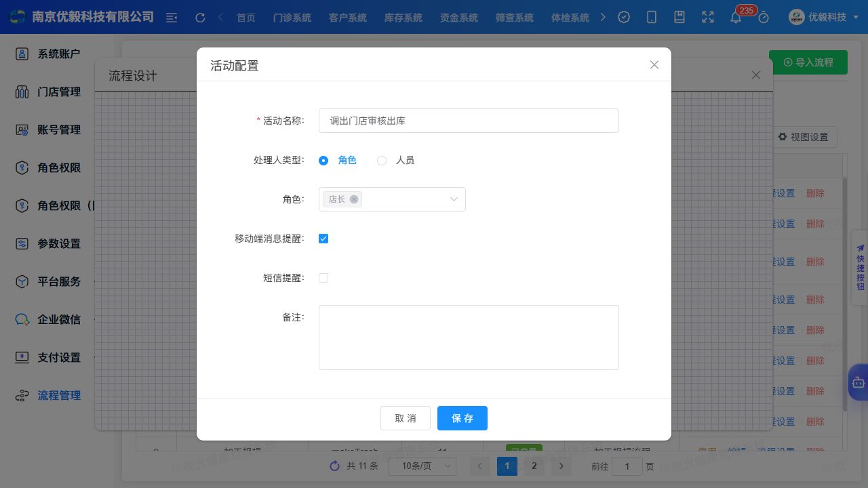Viewport: 868px width, 488px height.
Task: Click the right arrow after 体检系统 tab
Action: tap(604, 18)
